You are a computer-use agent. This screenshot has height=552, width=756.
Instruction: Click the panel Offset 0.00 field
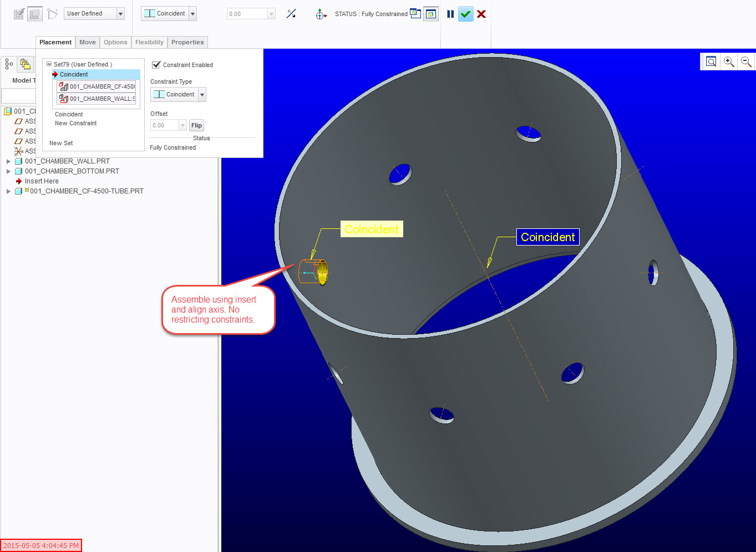(165, 125)
